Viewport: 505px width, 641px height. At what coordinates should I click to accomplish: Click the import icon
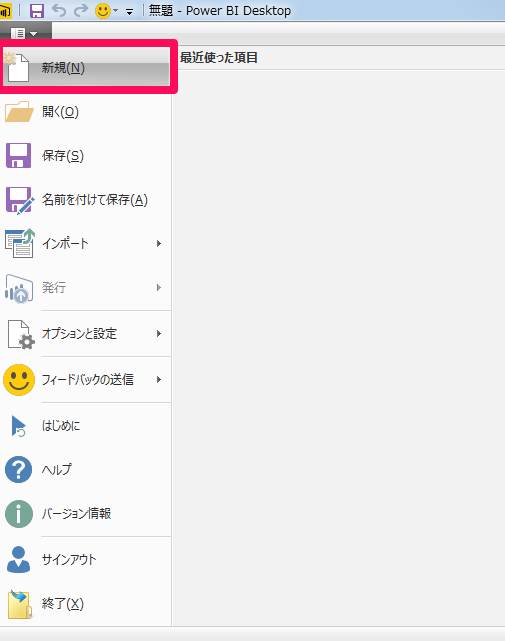click(x=20, y=244)
